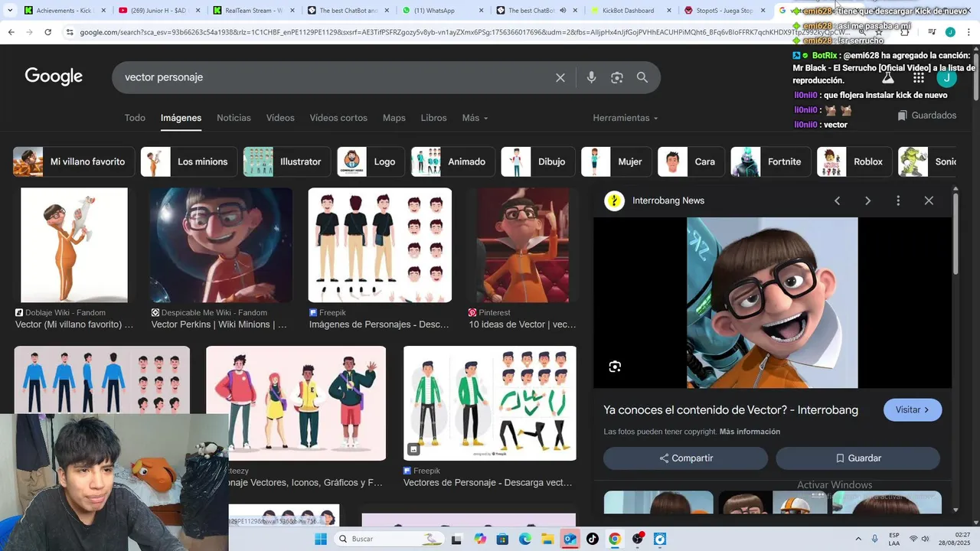This screenshot has height=551, width=980.
Task: Open OBS Studio from taskbar
Action: tap(638, 539)
